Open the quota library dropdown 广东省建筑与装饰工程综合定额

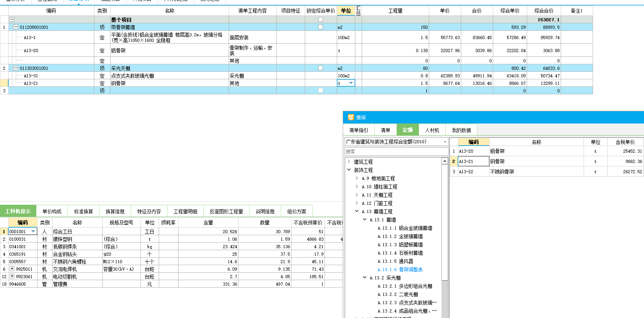tap(445, 142)
